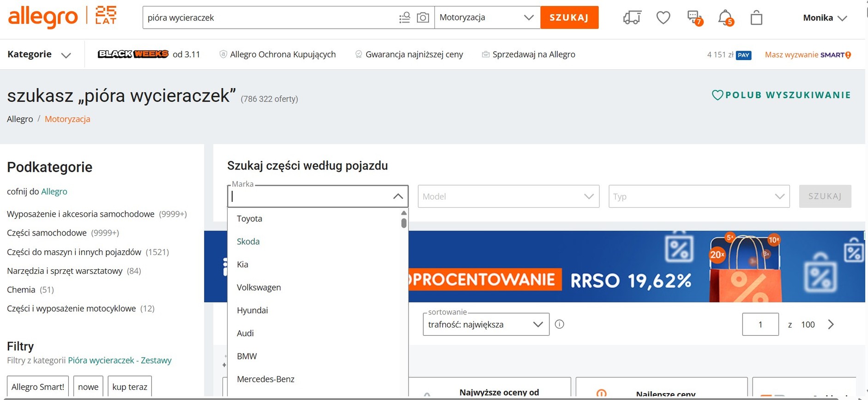The image size is (868, 400).
Task: Open favorites heart icon in header
Action: (x=663, y=18)
